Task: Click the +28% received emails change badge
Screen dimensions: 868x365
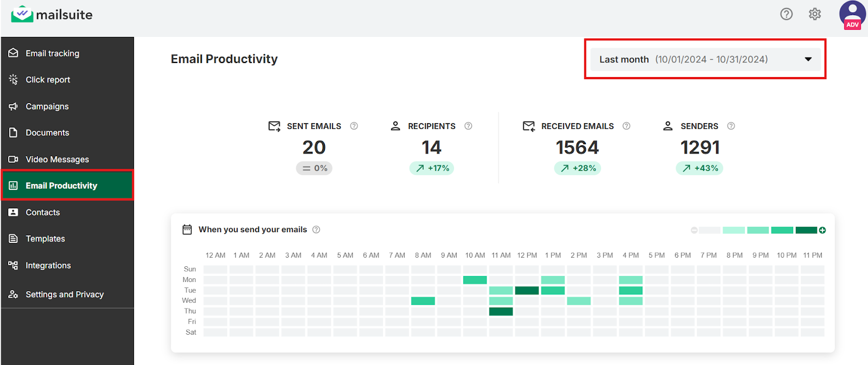Action: (578, 168)
